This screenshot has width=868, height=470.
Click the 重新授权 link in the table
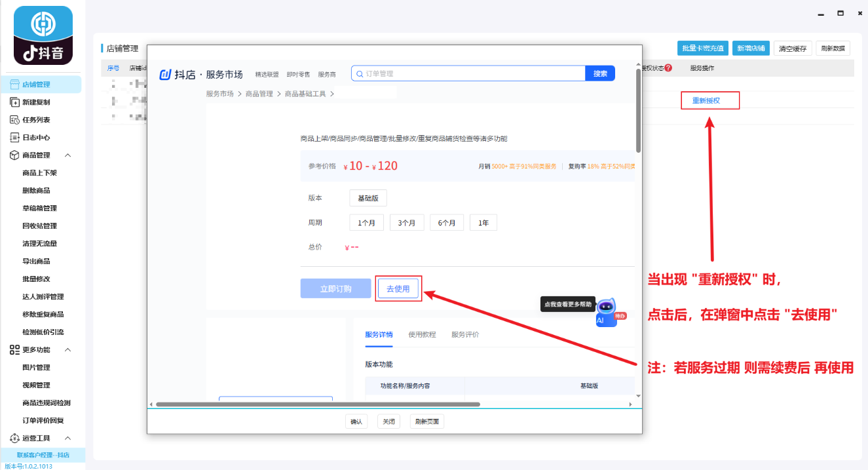(706, 101)
